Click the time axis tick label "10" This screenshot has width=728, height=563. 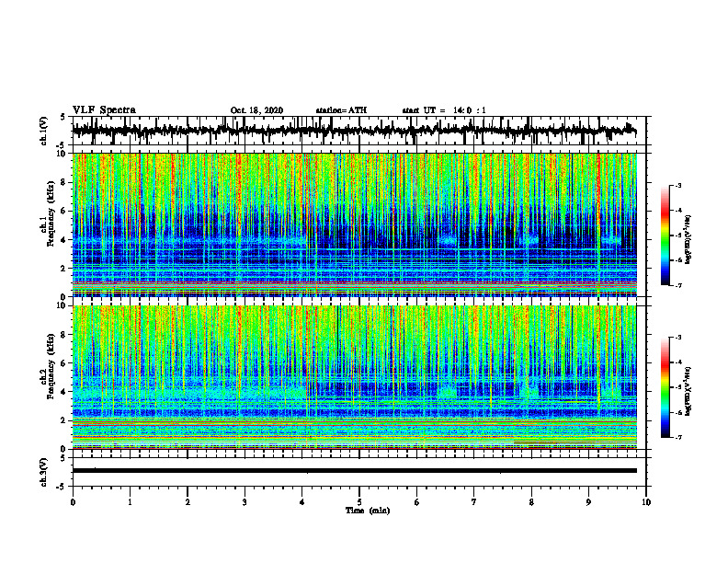(x=646, y=502)
